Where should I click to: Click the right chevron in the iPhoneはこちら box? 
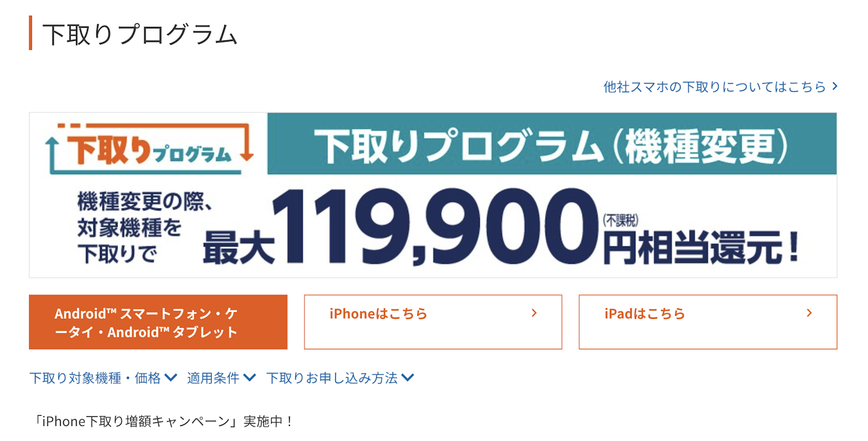pos(534,313)
